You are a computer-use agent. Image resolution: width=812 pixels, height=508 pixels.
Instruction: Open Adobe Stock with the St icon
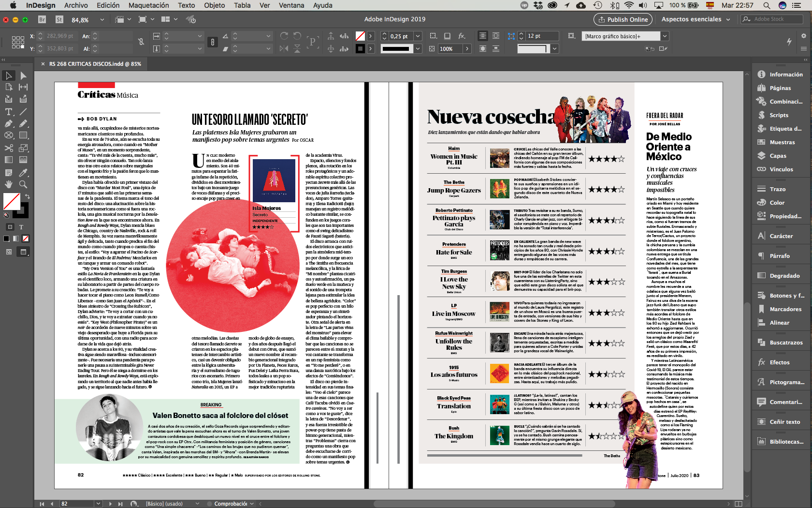tap(59, 20)
